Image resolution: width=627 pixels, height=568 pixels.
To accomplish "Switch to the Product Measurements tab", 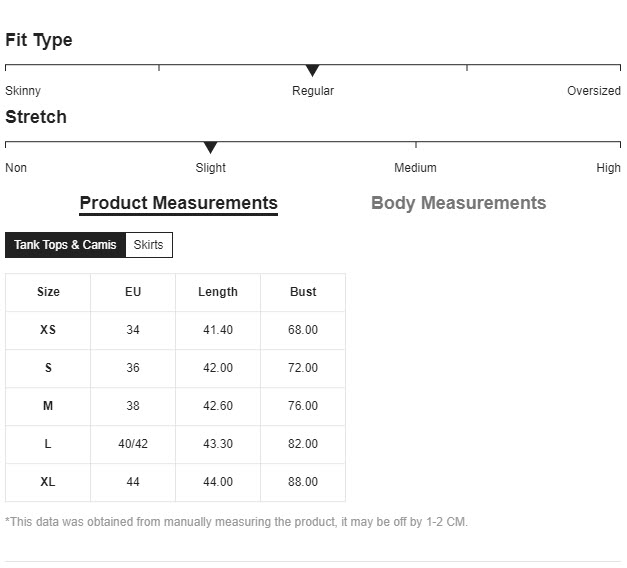I will click(178, 203).
